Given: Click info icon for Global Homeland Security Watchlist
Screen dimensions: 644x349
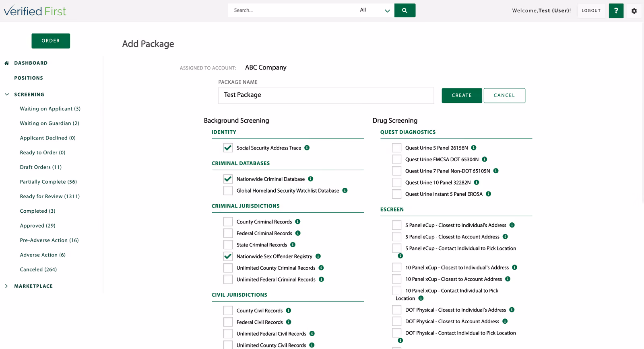Looking at the screenshot, I should coord(345,191).
